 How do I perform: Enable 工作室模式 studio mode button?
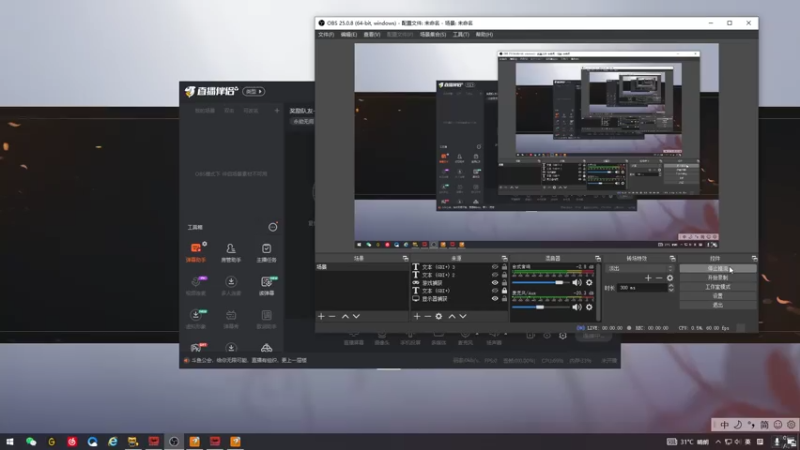point(718,287)
